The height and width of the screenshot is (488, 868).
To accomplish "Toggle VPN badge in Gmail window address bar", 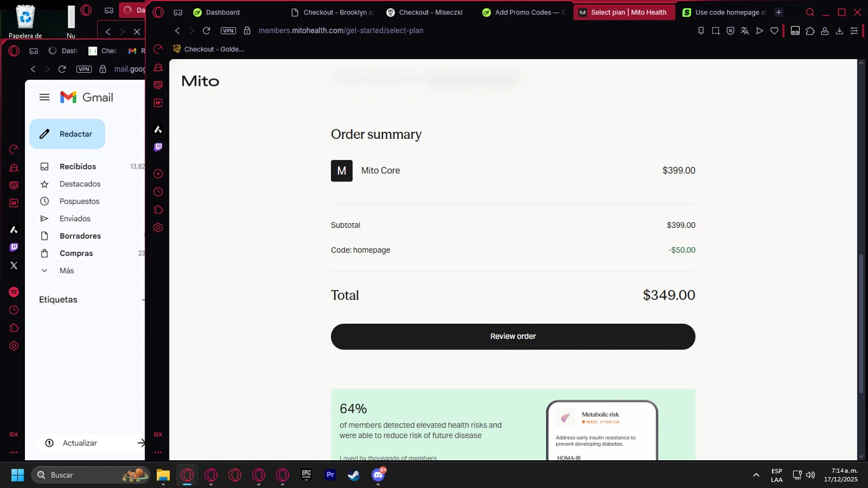I will tap(84, 69).
